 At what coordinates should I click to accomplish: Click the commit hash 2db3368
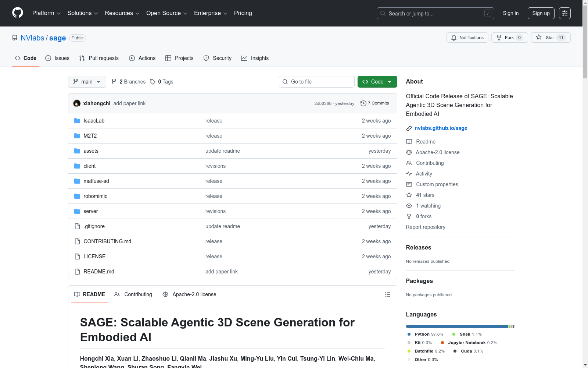(323, 103)
